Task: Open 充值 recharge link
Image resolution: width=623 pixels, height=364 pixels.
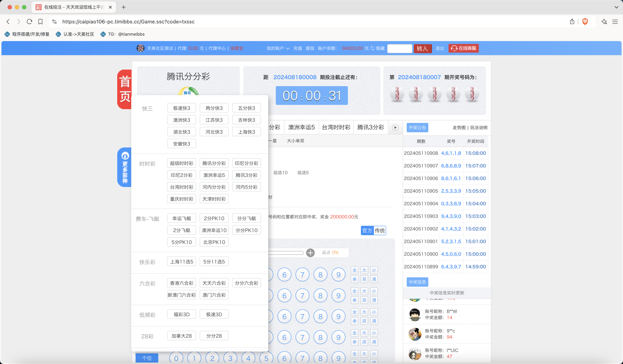Action: pos(298,48)
